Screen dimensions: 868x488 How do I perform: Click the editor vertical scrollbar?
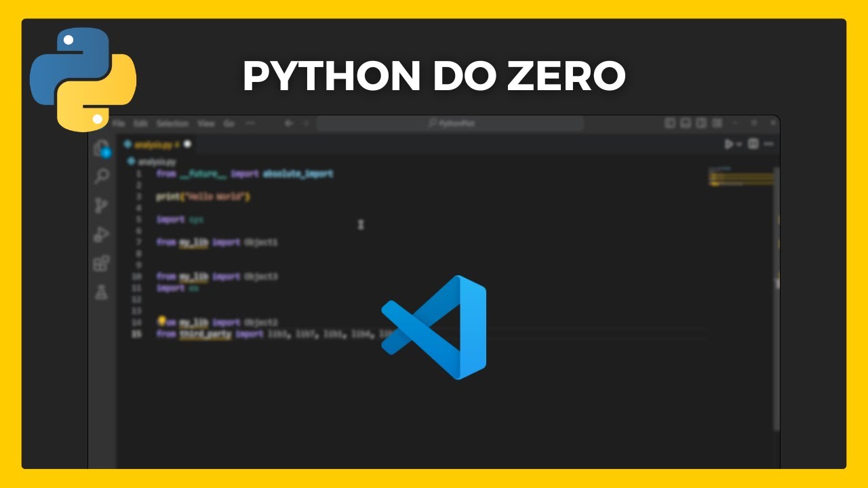[x=777, y=298]
